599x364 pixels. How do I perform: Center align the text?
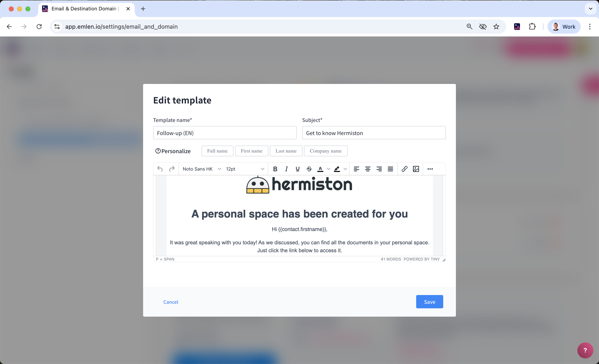pyautogui.click(x=368, y=169)
